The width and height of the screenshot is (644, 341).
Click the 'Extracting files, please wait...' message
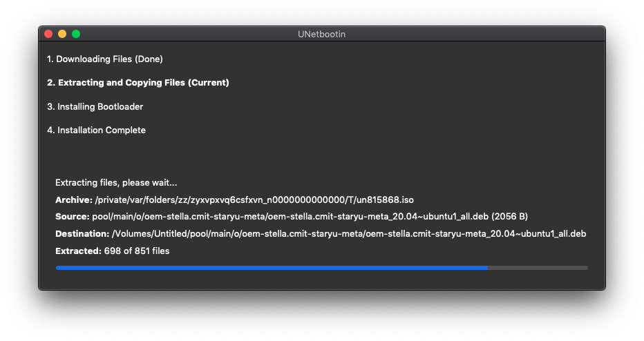click(x=116, y=183)
